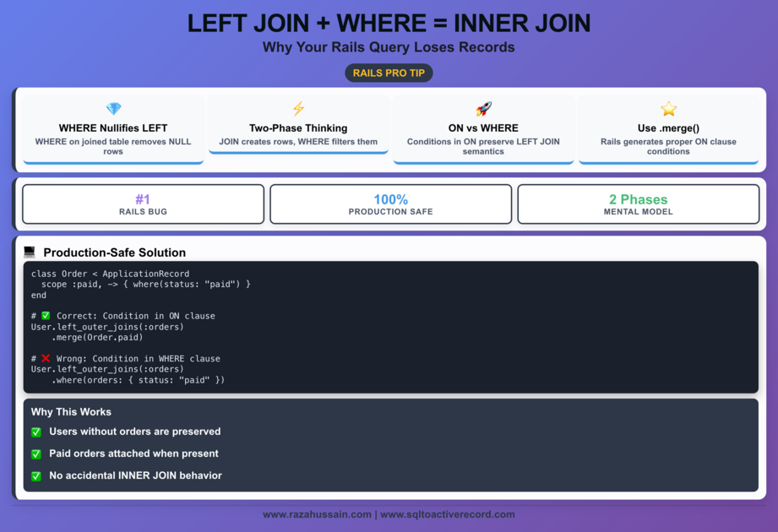The height and width of the screenshot is (532, 778).
Task: Click the star icon above Use .merge()
Action: click(x=668, y=109)
